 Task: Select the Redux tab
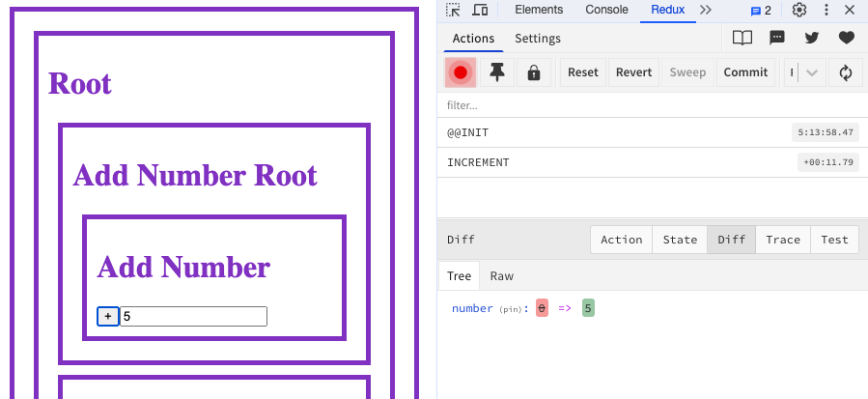tap(667, 10)
